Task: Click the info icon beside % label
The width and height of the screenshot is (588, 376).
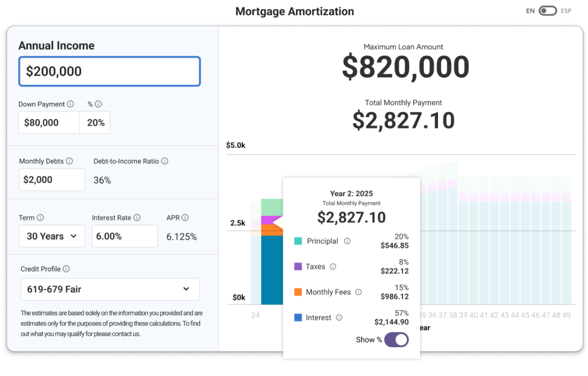Action: pyautogui.click(x=98, y=104)
